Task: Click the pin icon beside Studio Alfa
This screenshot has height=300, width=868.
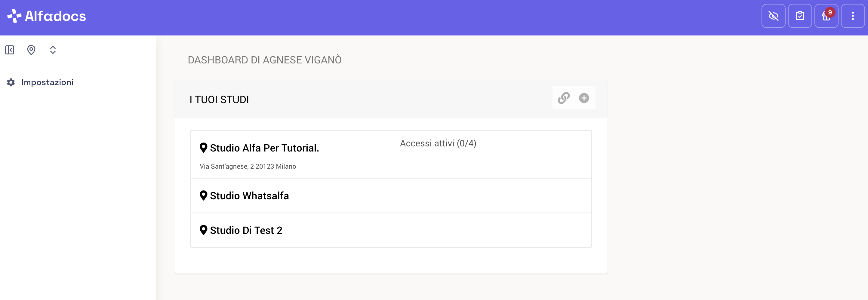Action: (x=203, y=148)
